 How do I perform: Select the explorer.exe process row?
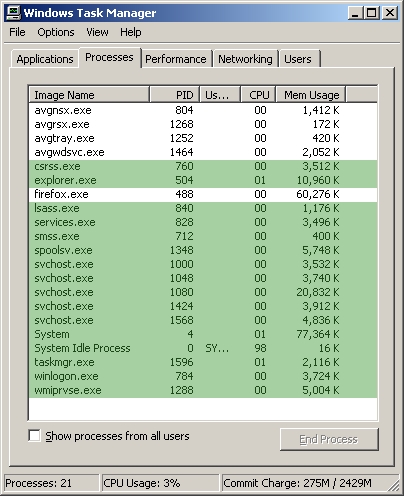pyautogui.click(x=203, y=180)
